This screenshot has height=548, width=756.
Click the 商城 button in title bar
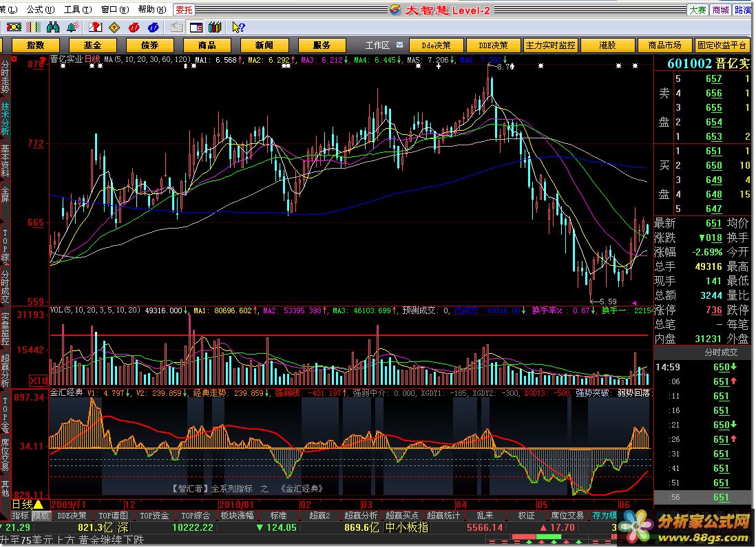pyautogui.click(x=720, y=10)
